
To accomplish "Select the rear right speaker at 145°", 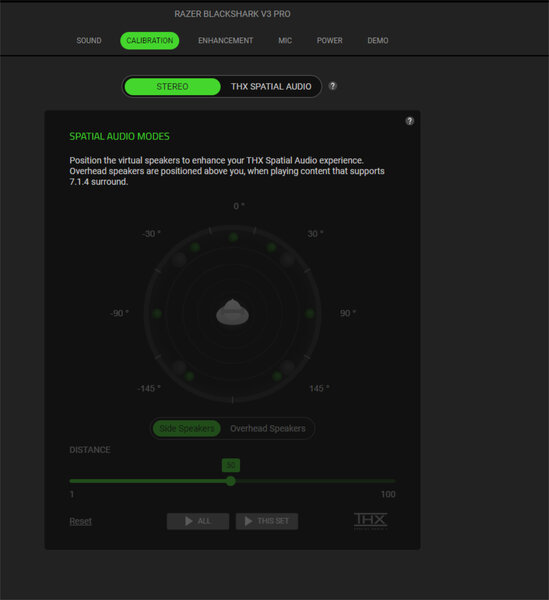I will point(277,376).
